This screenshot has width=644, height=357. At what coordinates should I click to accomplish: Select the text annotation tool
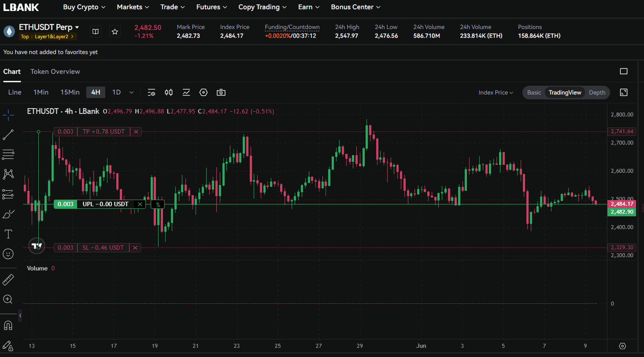point(8,234)
